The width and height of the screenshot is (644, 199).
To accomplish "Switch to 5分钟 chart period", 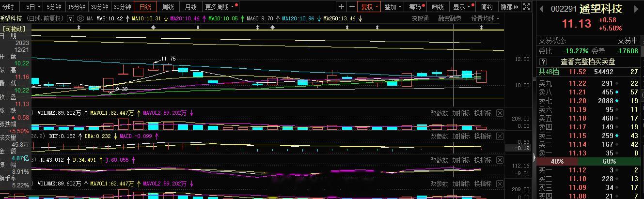I will click(54, 7).
